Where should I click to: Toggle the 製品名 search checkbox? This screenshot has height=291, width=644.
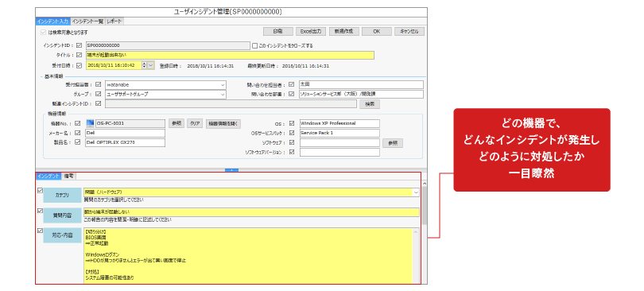pyautogui.click(x=78, y=142)
